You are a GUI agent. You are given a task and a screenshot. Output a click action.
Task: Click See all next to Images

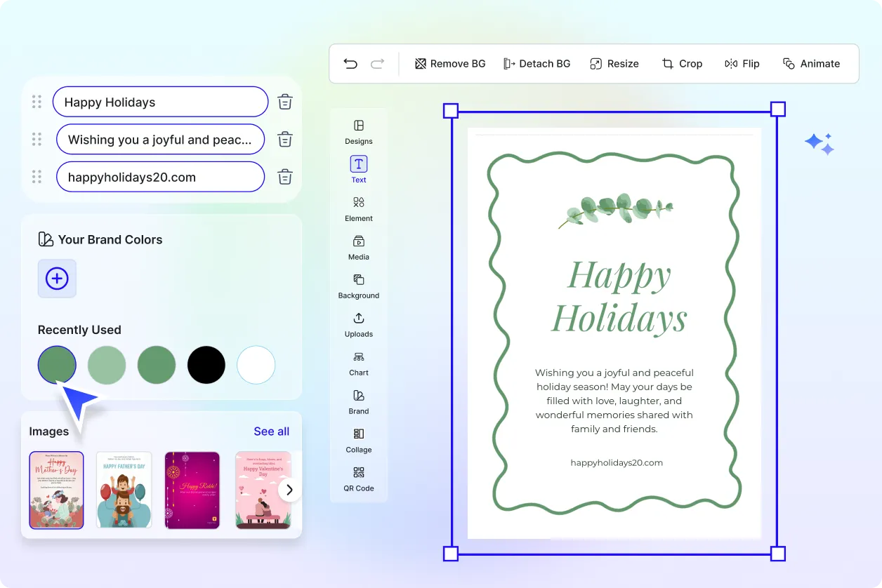click(x=271, y=431)
